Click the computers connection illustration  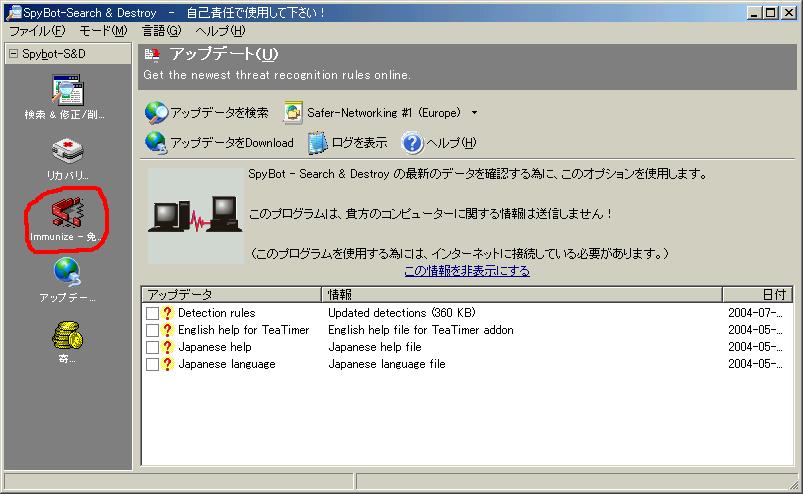click(196, 216)
